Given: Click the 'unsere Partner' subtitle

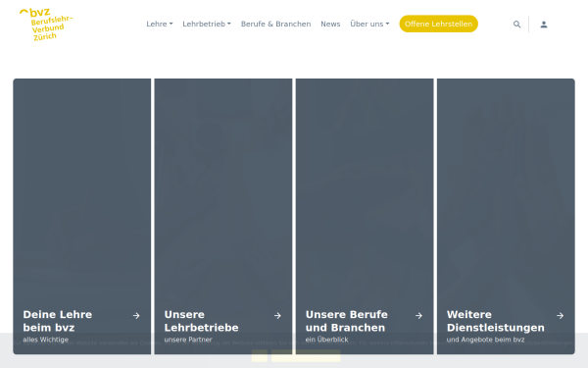Looking at the screenshot, I should pos(188,340).
